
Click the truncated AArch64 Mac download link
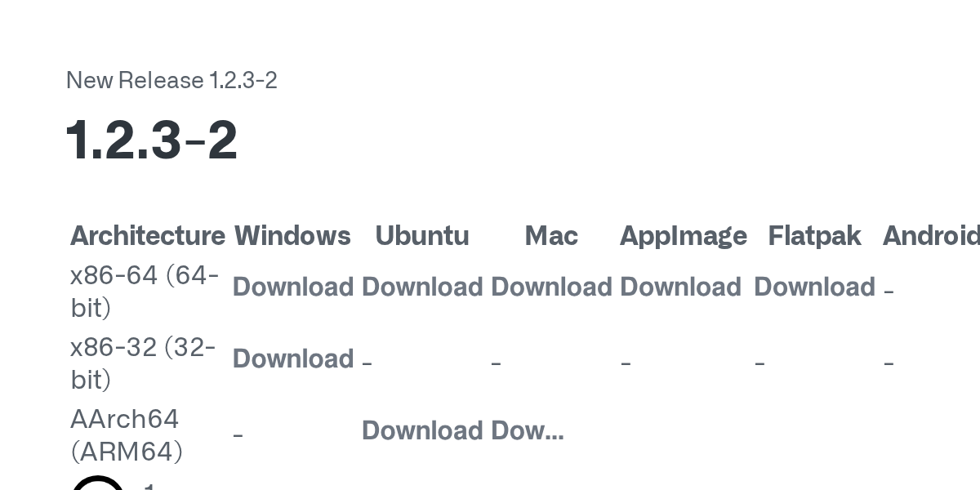tap(527, 431)
